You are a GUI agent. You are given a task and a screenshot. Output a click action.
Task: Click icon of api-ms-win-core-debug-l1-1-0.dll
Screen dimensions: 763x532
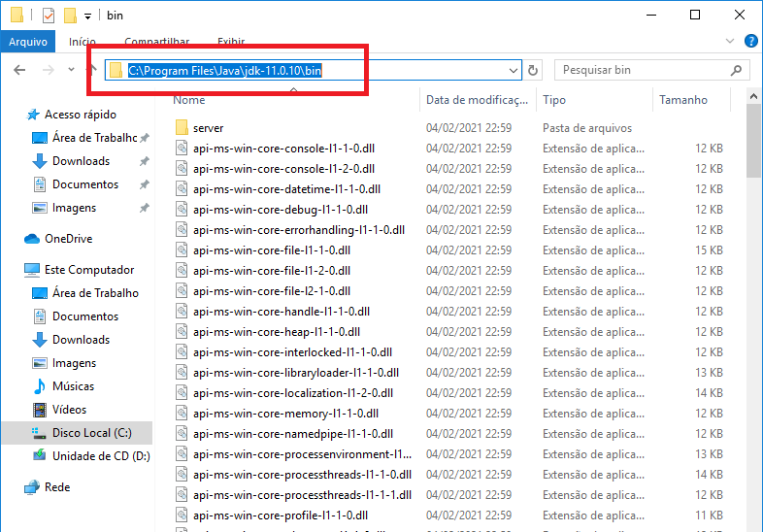click(x=182, y=210)
